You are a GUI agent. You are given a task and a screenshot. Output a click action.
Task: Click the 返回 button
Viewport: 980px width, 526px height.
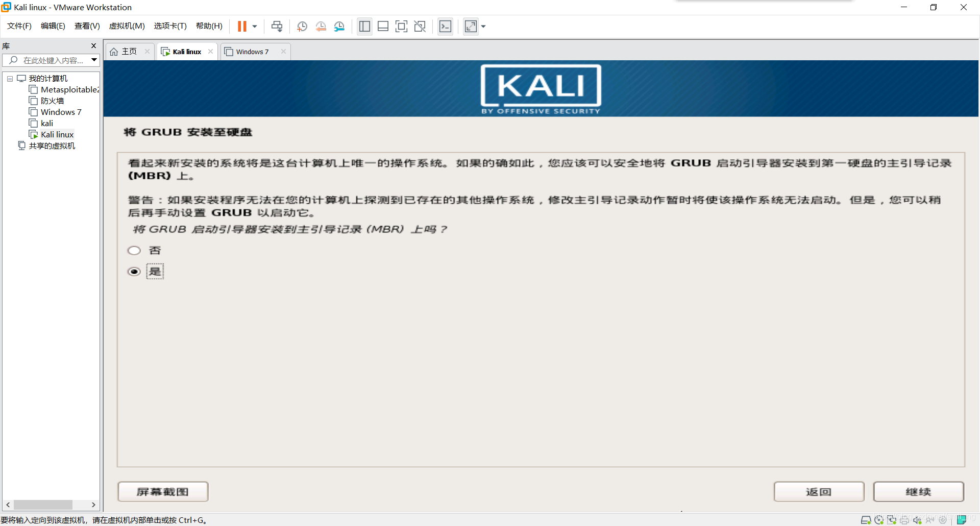click(x=819, y=492)
